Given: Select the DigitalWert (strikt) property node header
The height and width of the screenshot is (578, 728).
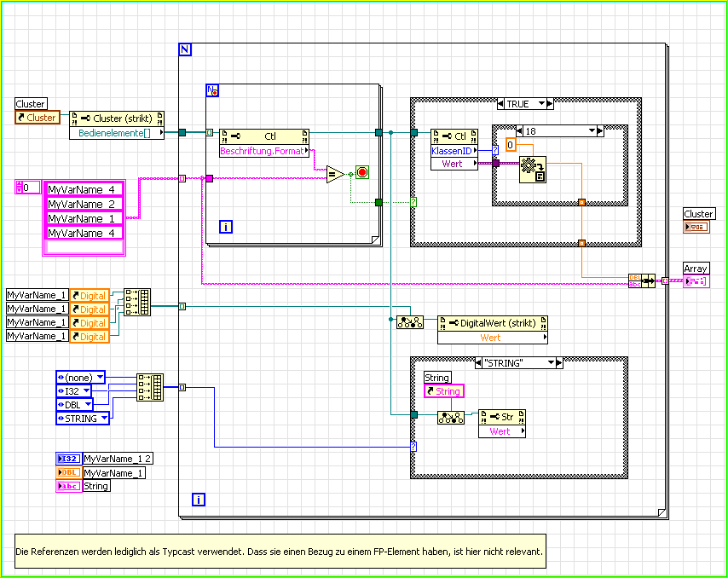Looking at the screenshot, I should click(493, 323).
